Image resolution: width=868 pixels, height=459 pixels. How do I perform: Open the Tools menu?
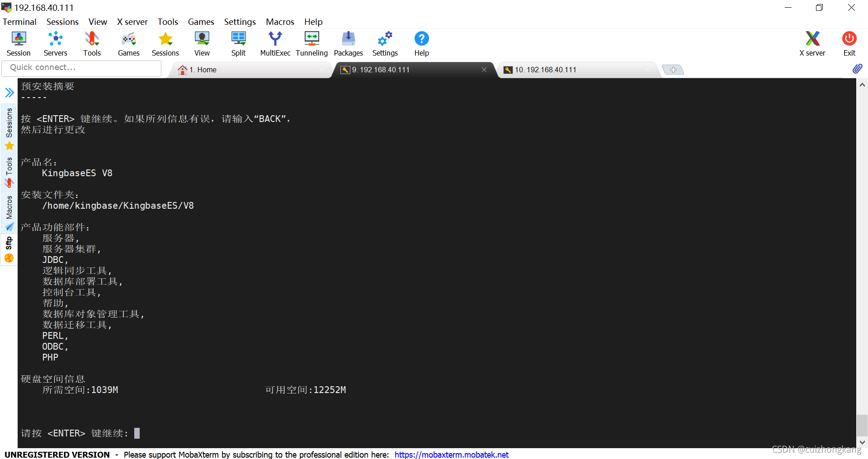[168, 22]
